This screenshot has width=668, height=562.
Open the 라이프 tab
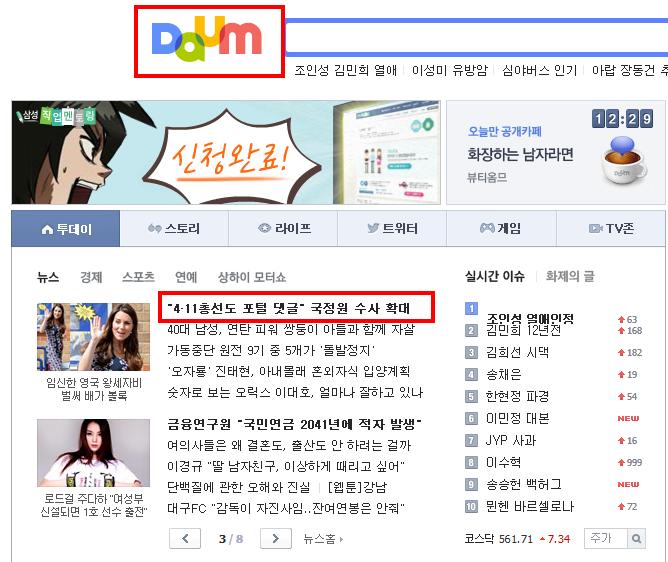[x=283, y=228]
